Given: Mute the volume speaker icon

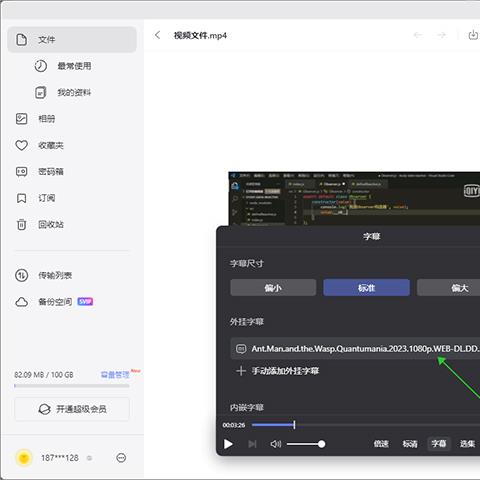Looking at the screenshot, I should 276,444.
